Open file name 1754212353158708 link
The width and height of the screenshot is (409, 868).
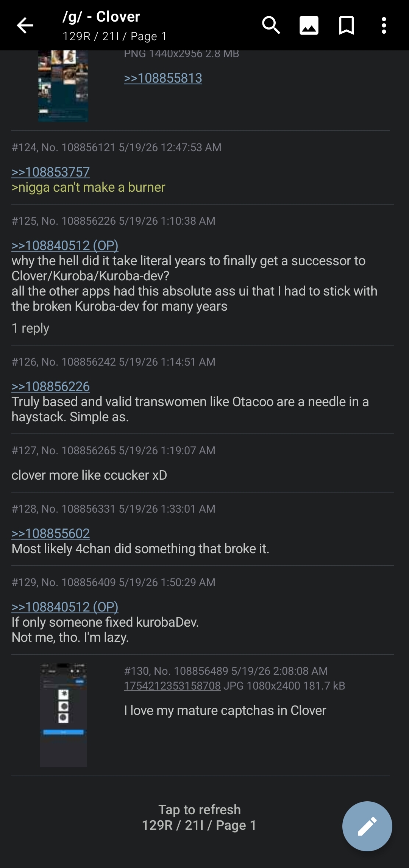[x=172, y=686]
